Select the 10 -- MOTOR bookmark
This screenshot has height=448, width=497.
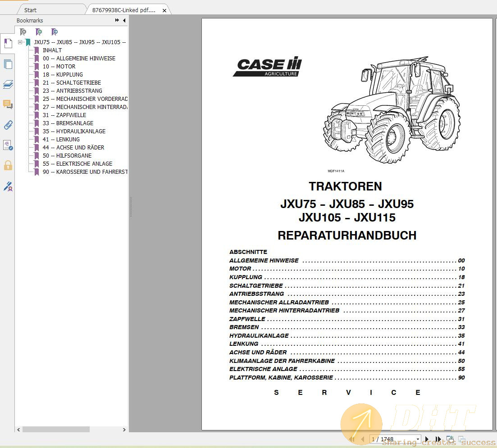pyautogui.click(x=58, y=66)
